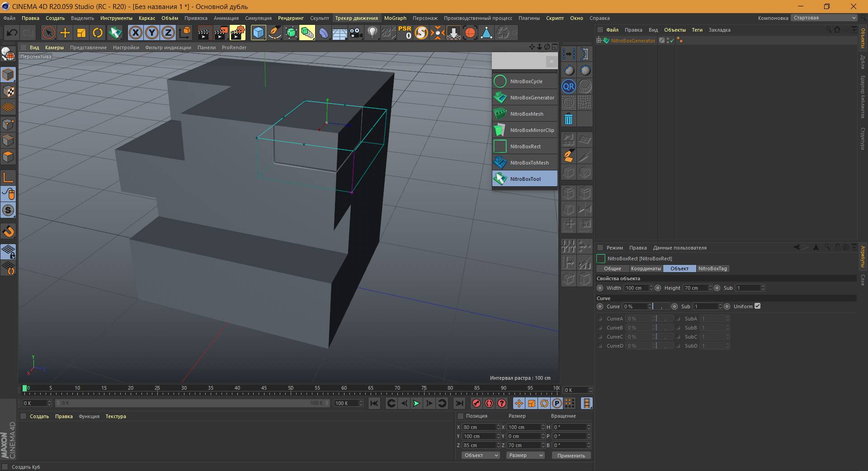Viewport: 868px width, 471px height.
Task: Open the Создать material manager menu
Action: (39, 416)
